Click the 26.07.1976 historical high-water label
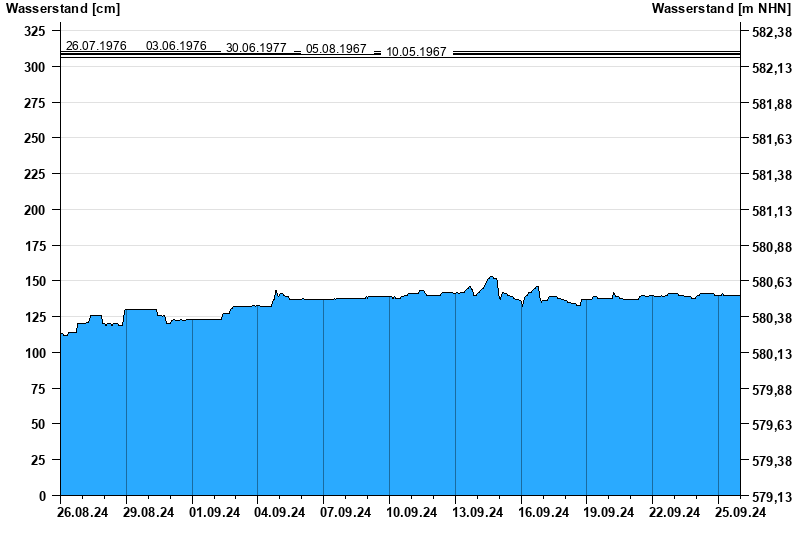The height and width of the screenshot is (550, 800). pyautogui.click(x=96, y=46)
